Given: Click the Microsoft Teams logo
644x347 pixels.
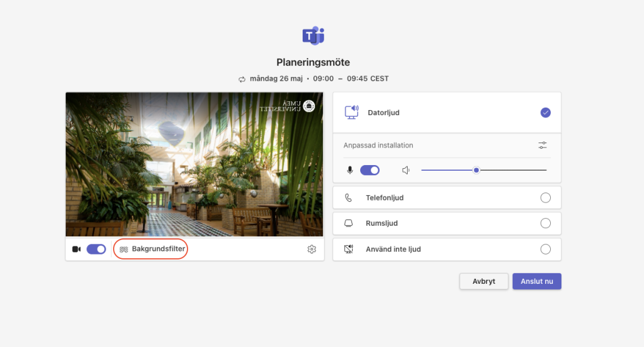Looking at the screenshot, I should (x=313, y=36).
